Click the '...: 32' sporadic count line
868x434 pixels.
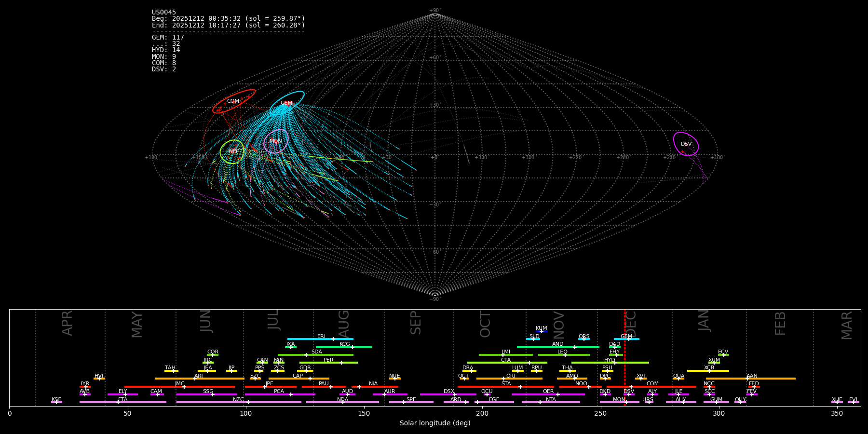coord(166,44)
